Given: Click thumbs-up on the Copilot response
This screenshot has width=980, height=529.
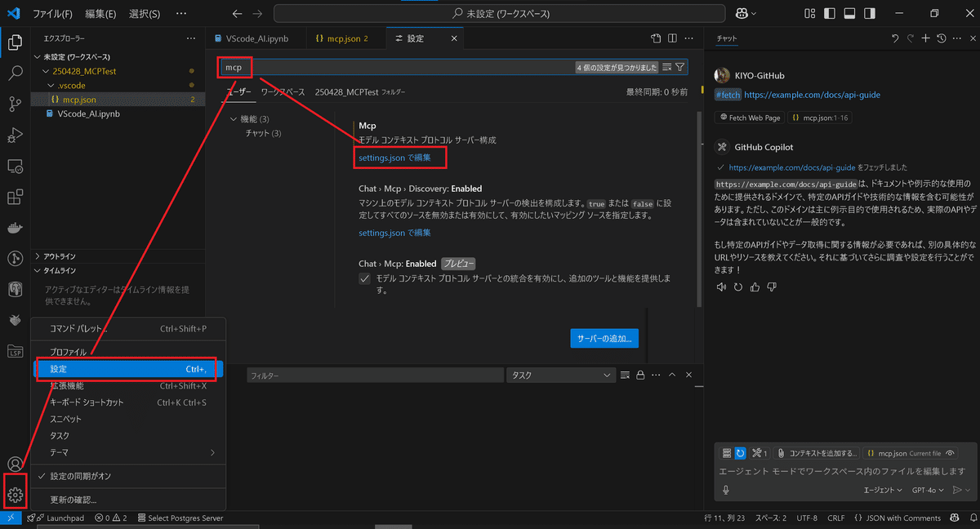Looking at the screenshot, I should coord(755,286).
